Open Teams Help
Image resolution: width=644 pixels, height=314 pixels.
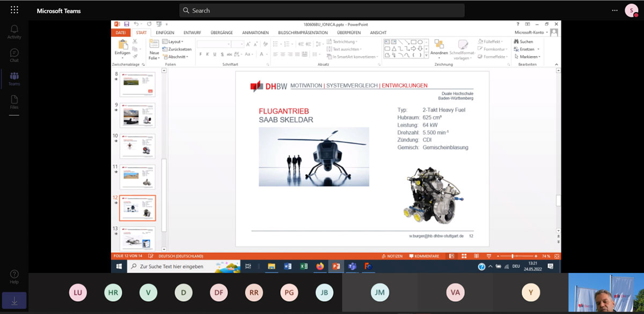pos(14,277)
